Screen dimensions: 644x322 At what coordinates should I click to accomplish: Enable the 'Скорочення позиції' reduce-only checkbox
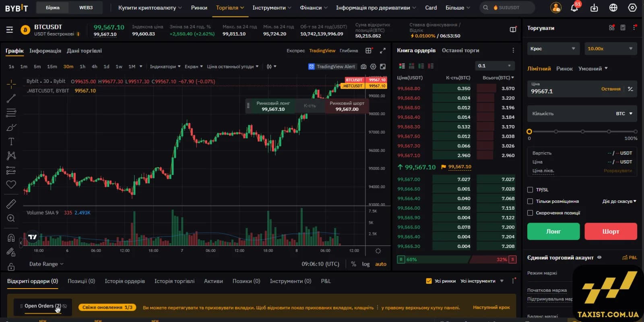point(530,213)
